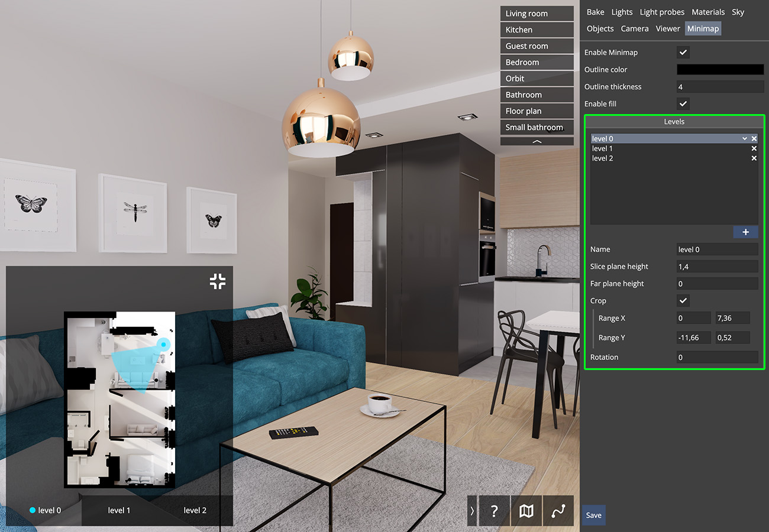Screen dimensions: 769x532
Task: Focus the Rotation input field
Action: [x=718, y=357]
